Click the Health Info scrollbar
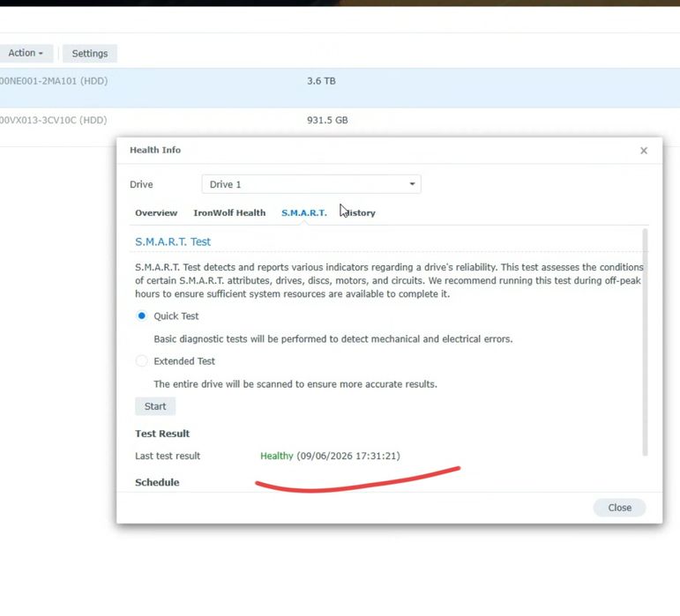This screenshot has width=680, height=616. [x=645, y=342]
